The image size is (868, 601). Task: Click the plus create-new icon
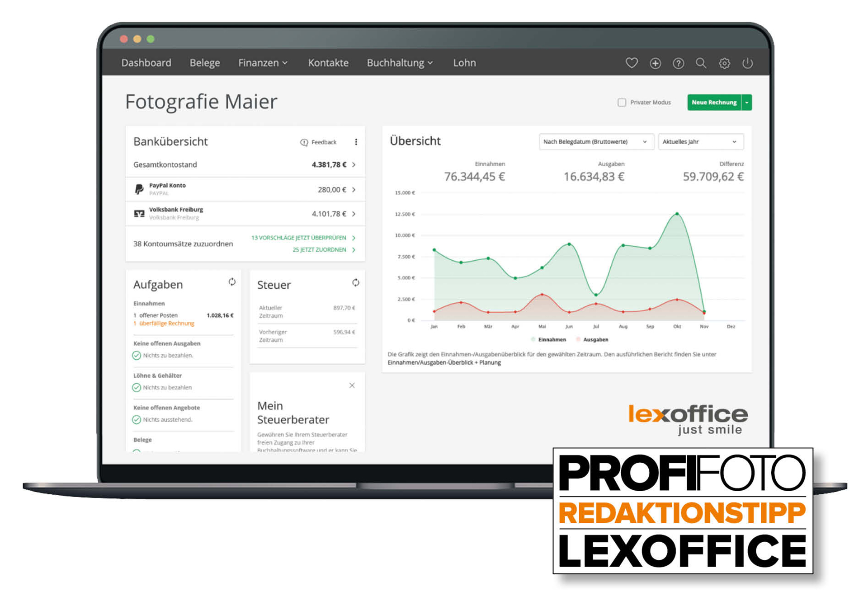pyautogui.click(x=655, y=63)
